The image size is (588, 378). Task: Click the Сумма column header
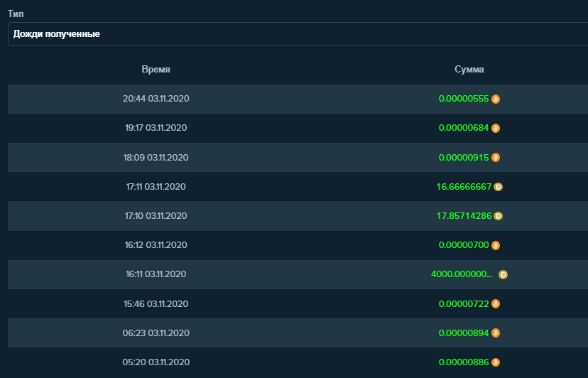(x=469, y=70)
